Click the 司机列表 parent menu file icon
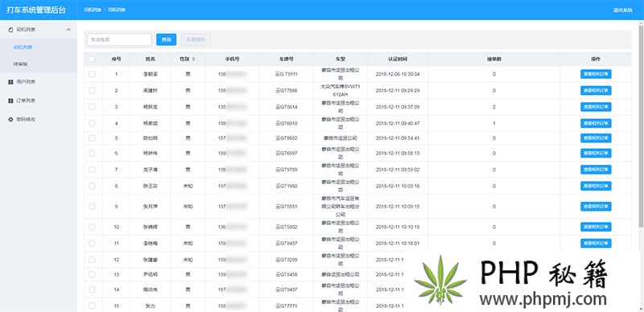 [10, 30]
